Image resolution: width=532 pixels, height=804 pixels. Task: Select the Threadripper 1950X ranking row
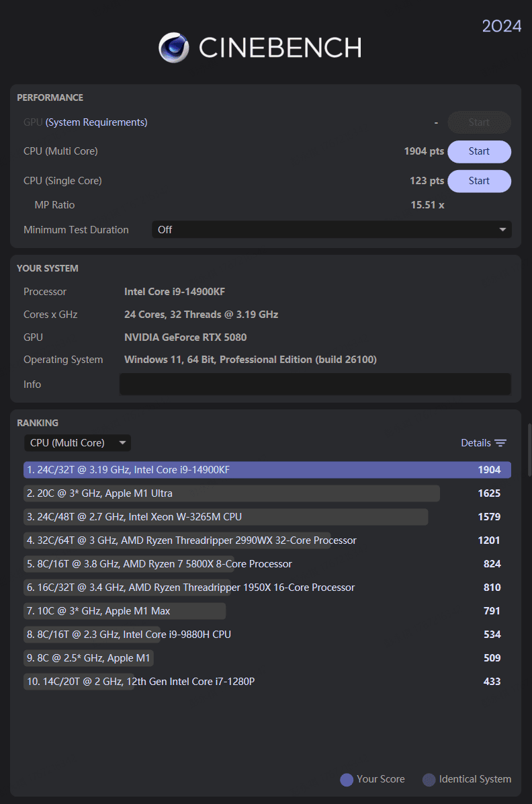(267, 588)
